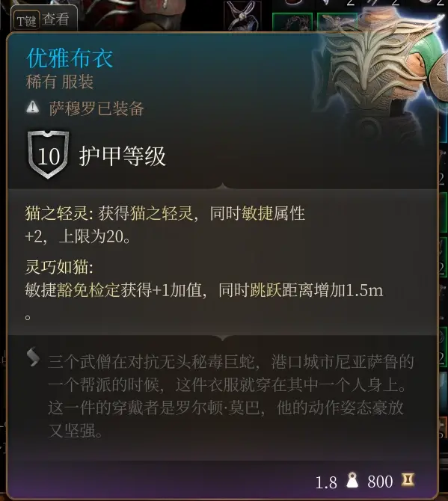Click the weight icon next to 1.8
Viewport: 448px width, 501px height.
[352, 480]
